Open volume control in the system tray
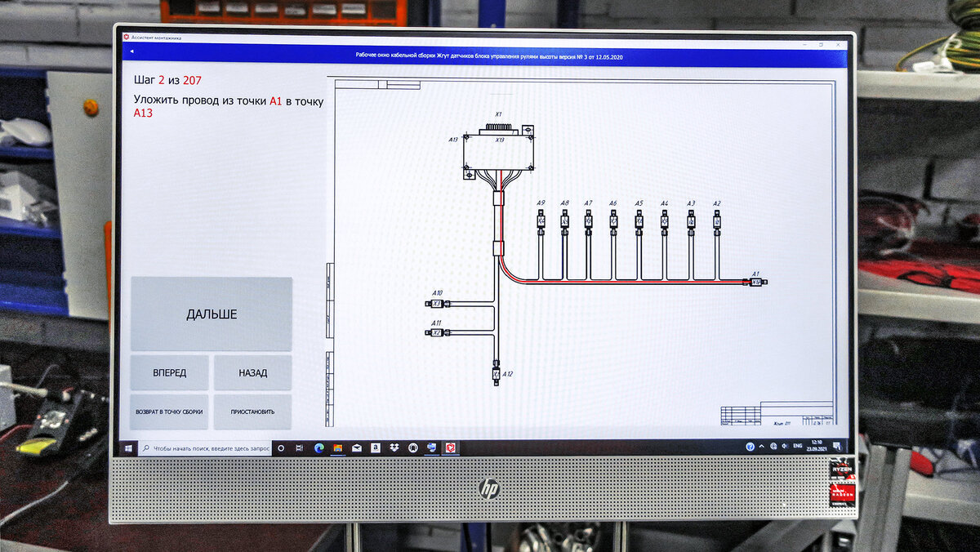Viewport: 980px width, 552px height. 784,447
